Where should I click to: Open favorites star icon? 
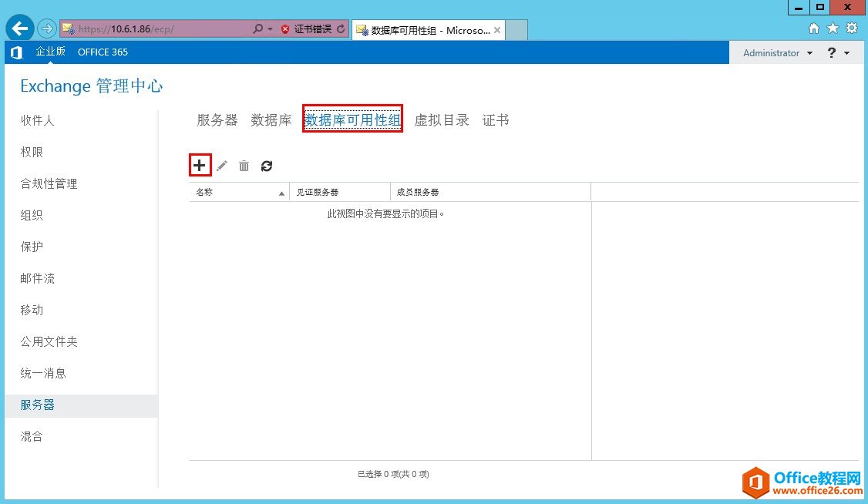[833, 29]
